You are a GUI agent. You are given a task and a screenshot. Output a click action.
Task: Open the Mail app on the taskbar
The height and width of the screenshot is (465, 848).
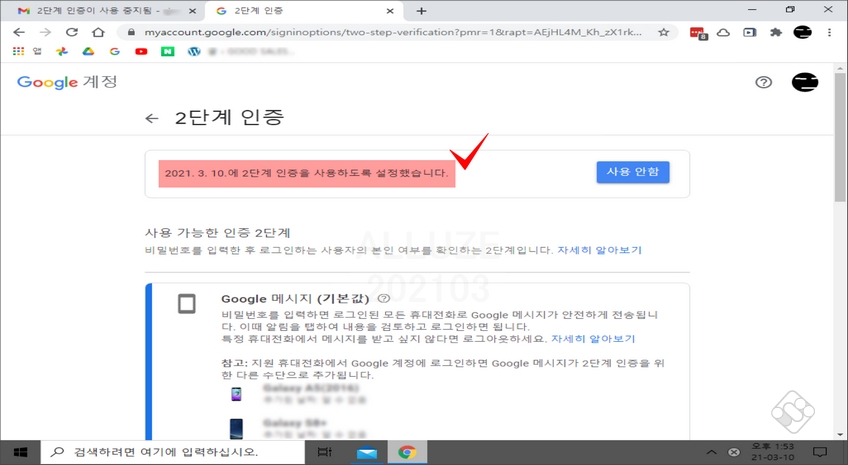pyautogui.click(x=367, y=452)
